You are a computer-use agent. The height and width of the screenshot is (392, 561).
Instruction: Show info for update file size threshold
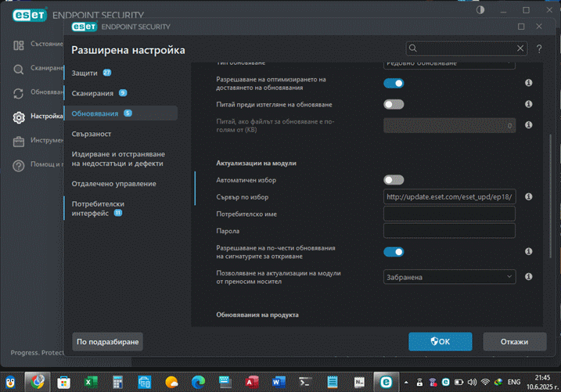pyautogui.click(x=528, y=125)
